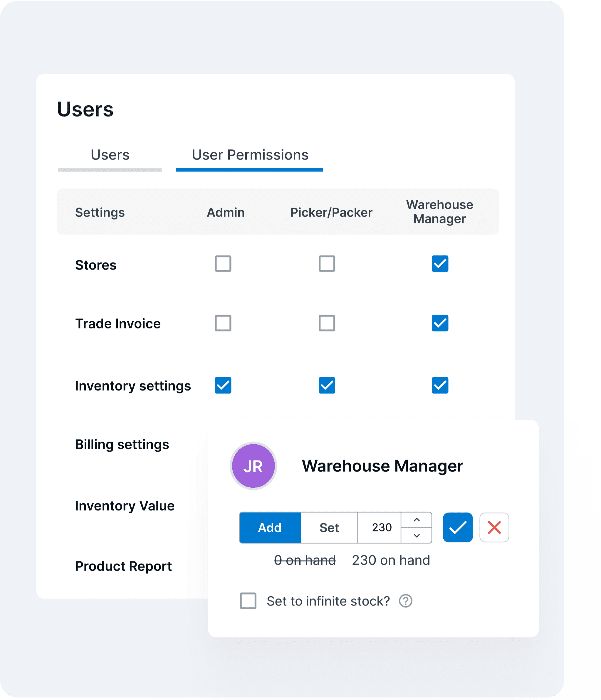Enable Stores permission for Picker/Packer

(327, 263)
